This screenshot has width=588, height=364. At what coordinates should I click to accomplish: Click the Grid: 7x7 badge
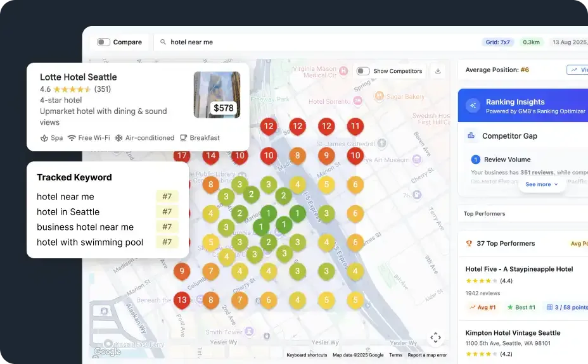coord(497,42)
